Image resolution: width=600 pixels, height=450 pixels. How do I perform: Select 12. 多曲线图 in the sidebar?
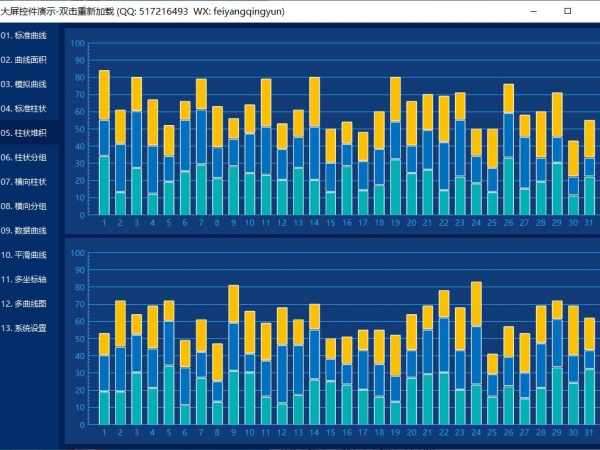click(28, 303)
